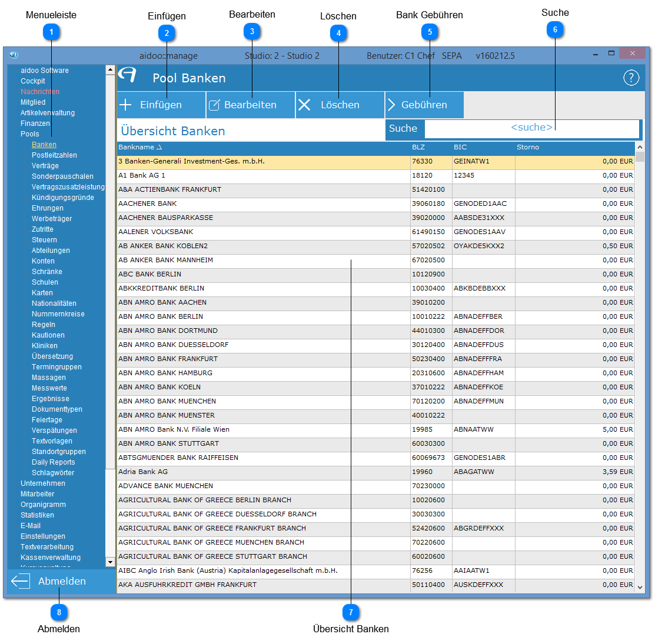Open Verträge in the Pools list
655x644 pixels.
point(45,166)
